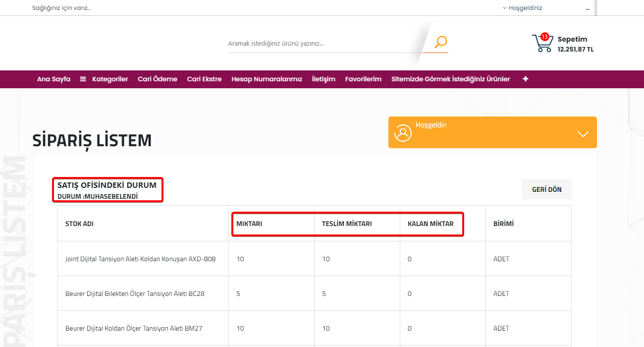The height and width of the screenshot is (347, 644).
Task: Open Cari Ödeme page
Action: click(158, 79)
